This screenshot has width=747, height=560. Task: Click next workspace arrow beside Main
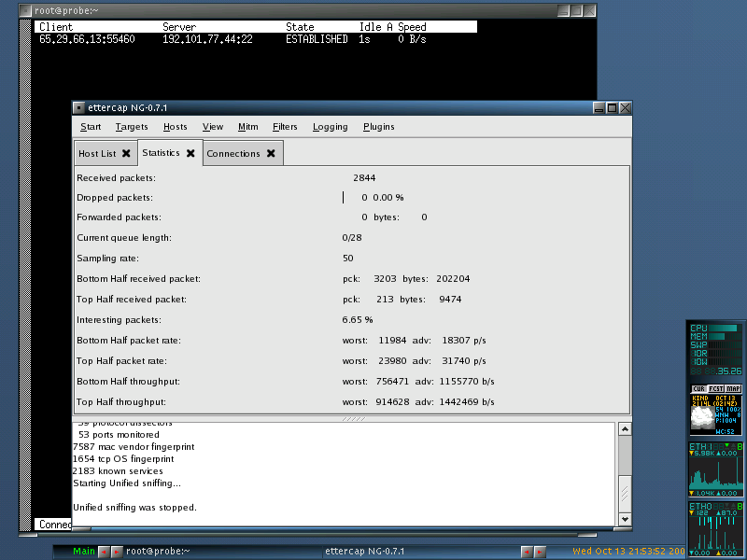[116, 552]
